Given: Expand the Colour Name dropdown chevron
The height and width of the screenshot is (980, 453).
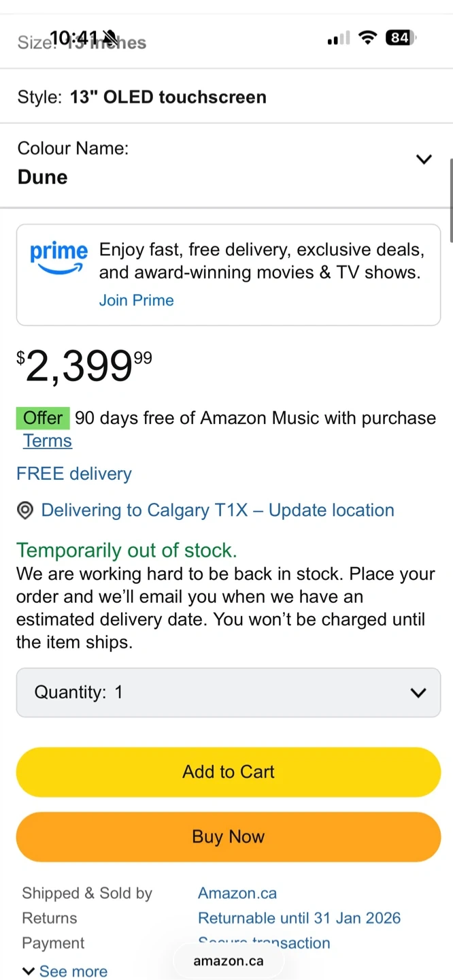Looking at the screenshot, I should pyautogui.click(x=424, y=159).
